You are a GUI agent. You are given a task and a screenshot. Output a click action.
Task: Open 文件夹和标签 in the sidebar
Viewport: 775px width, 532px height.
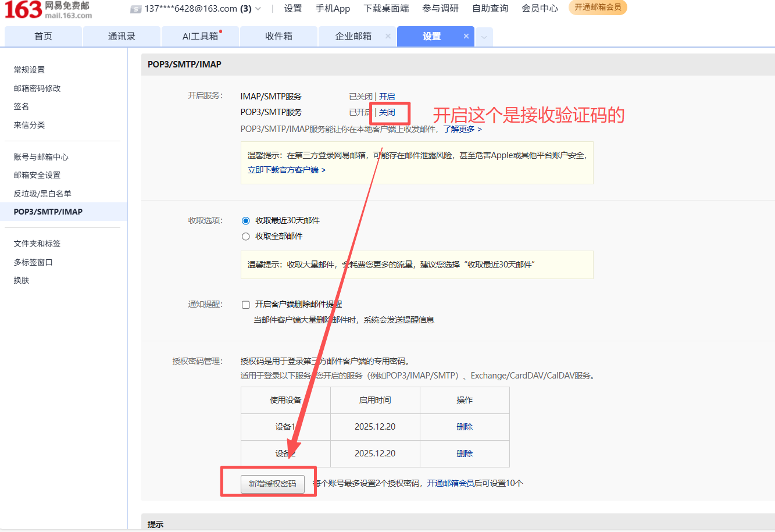pos(37,244)
